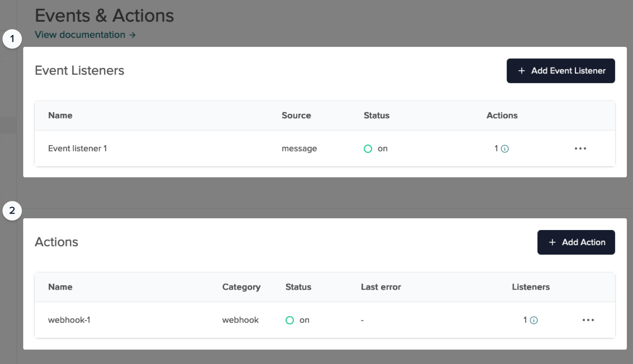Open View documentation link

pyautogui.click(x=80, y=35)
